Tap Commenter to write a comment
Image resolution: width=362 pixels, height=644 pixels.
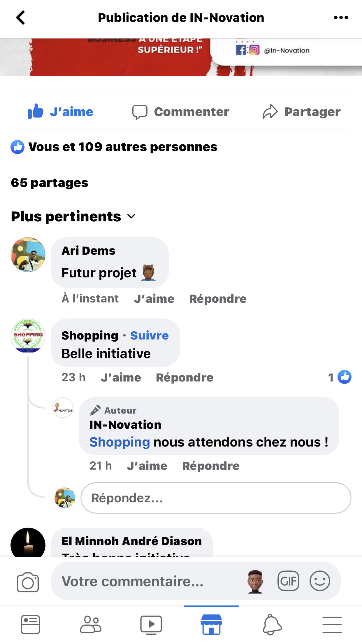(x=181, y=112)
